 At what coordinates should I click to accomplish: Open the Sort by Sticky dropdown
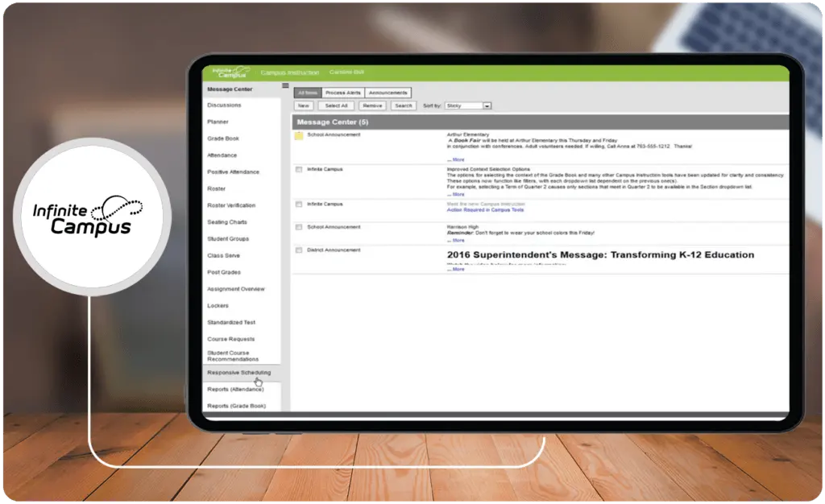pos(468,106)
